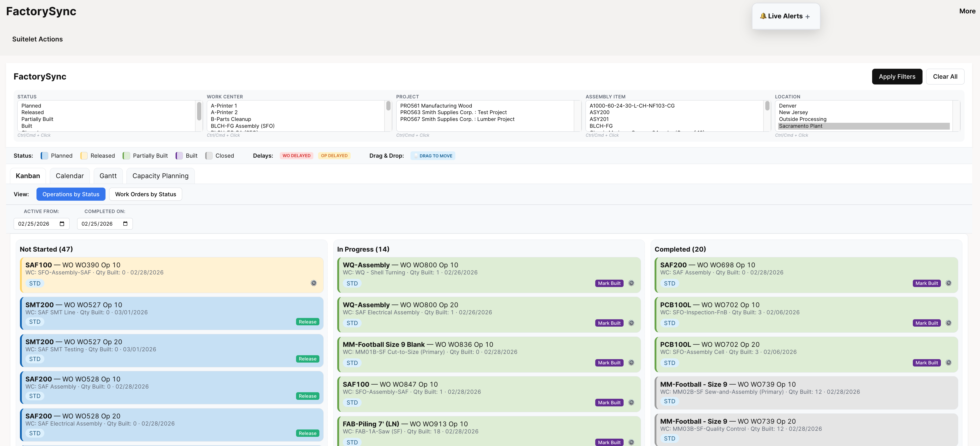Toggle the OP DELAYED filter chip
Screen dimensions: 980x446
(334, 156)
